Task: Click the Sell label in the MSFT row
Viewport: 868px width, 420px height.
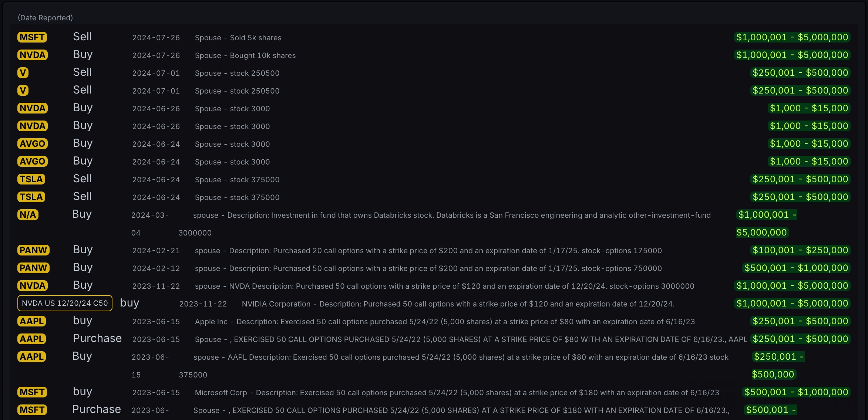Action: pyautogui.click(x=82, y=37)
